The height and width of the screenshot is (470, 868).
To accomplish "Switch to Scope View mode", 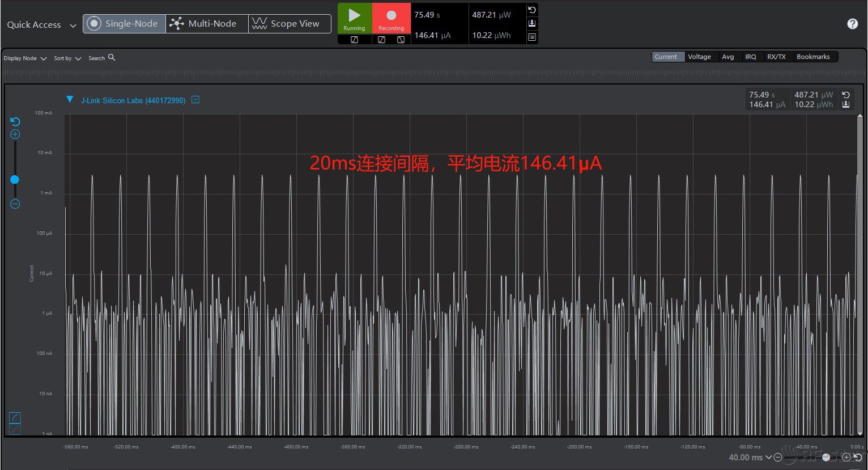I will coord(290,24).
